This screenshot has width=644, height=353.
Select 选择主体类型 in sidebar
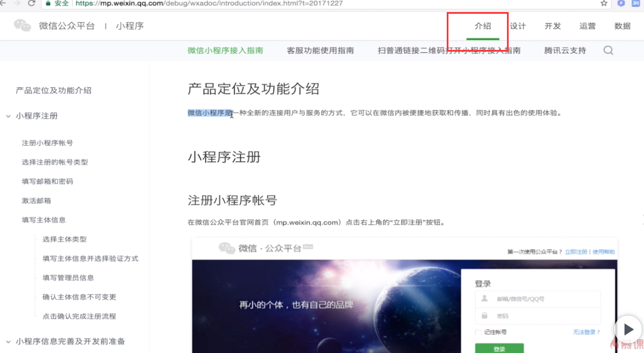coord(64,239)
